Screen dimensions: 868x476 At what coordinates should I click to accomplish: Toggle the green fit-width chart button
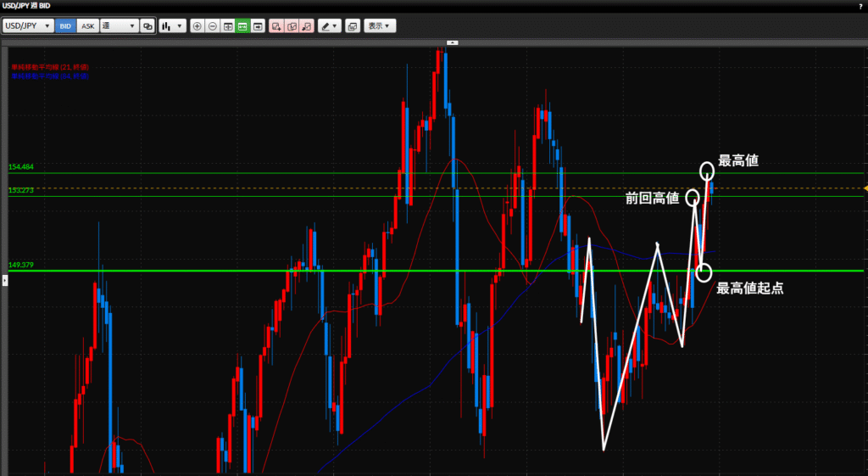(242, 26)
